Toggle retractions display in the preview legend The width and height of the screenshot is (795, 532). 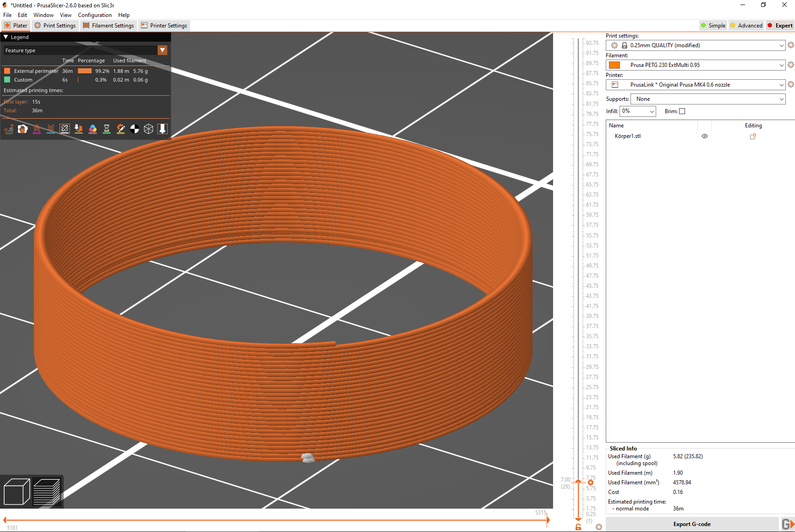pyautogui.click(x=37, y=129)
